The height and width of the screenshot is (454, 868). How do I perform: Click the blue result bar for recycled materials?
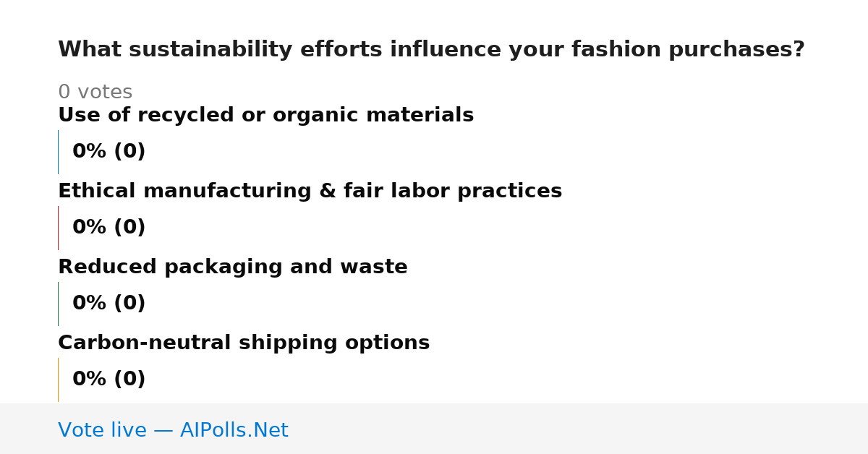58,152
